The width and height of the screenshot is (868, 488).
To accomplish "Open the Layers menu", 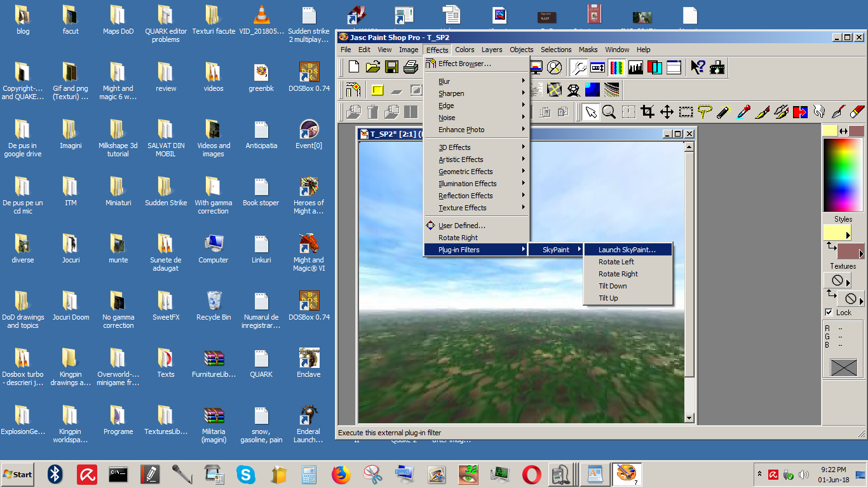I will coord(492,50).
